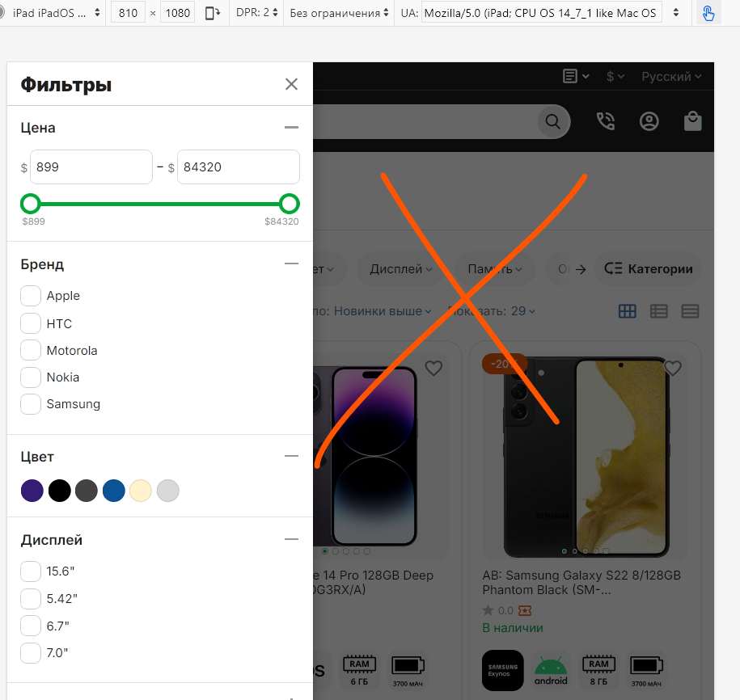Open the shopping bag cart icon
Viewport: 740px width, 700px height.
tap(693, 121)
